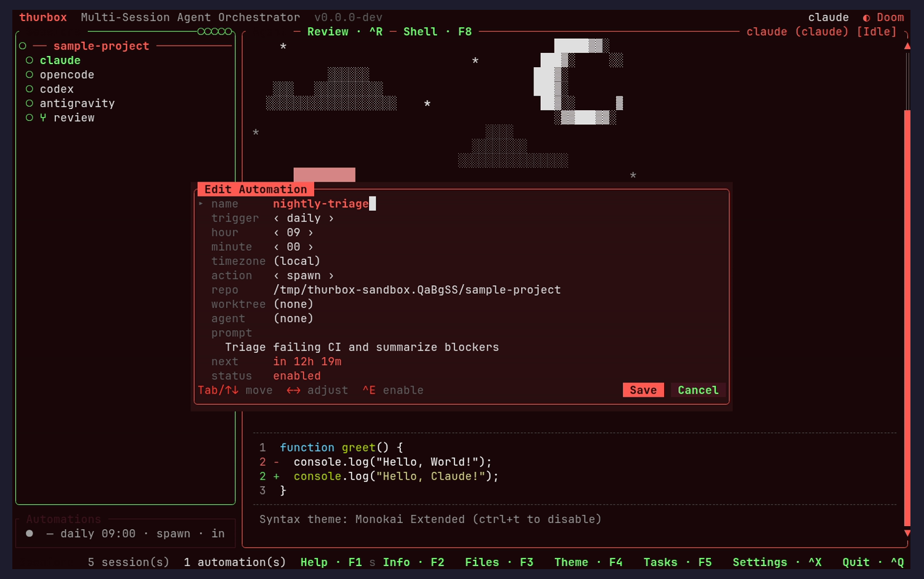Open Settings ^X in footer
Screen dimensions: 924x579
777,562
